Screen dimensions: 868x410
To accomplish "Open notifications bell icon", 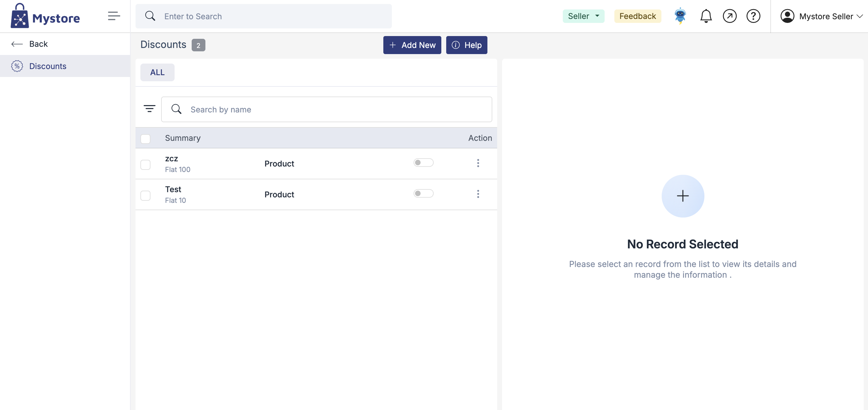I will click(706, 16).
